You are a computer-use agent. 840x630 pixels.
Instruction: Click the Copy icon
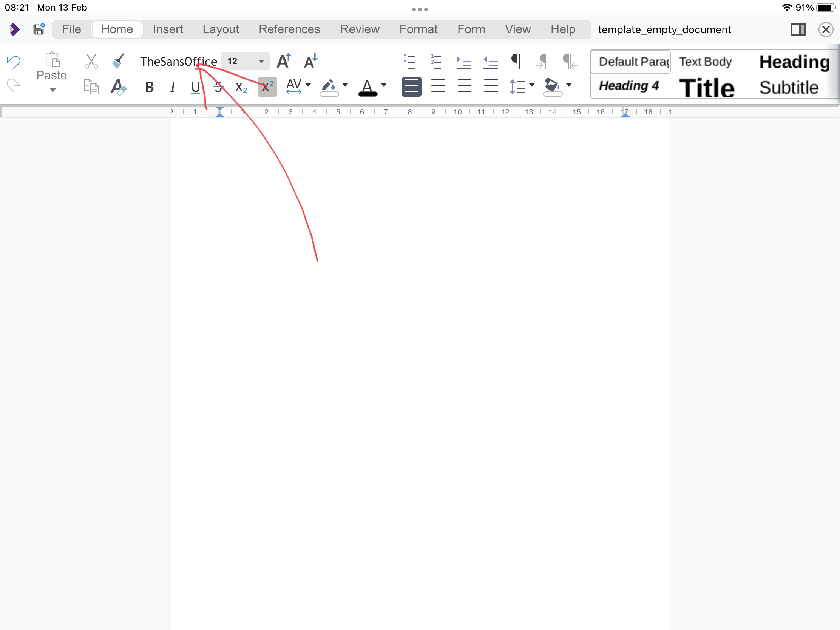pyautogui.click(x=91, y=86)
